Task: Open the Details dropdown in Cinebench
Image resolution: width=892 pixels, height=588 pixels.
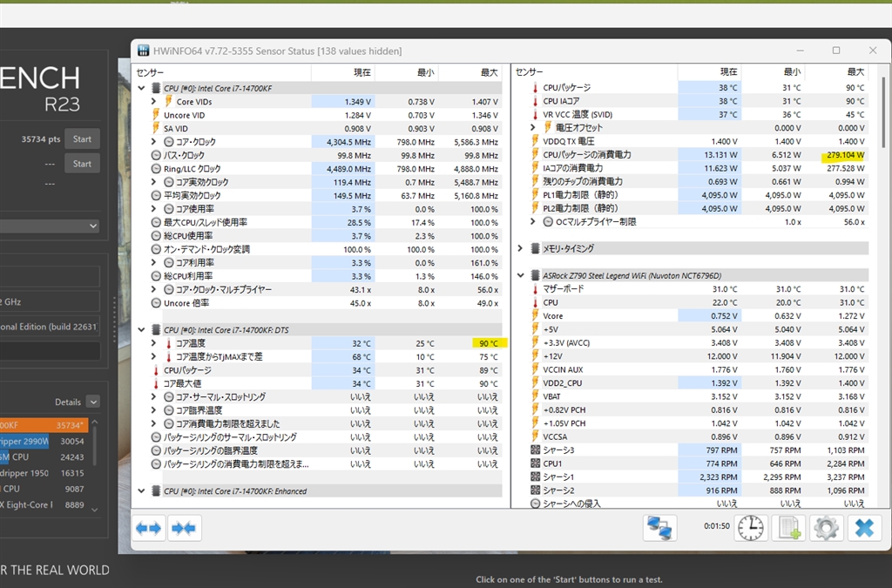Action: [94, 402]
